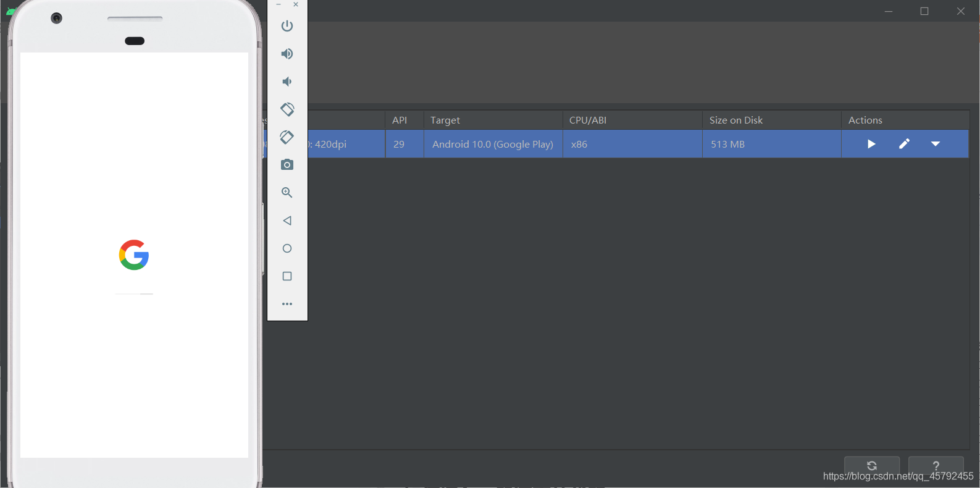Select the 513 MB size cell
Screen dimensions: 980x488
[x=772, y=144]
